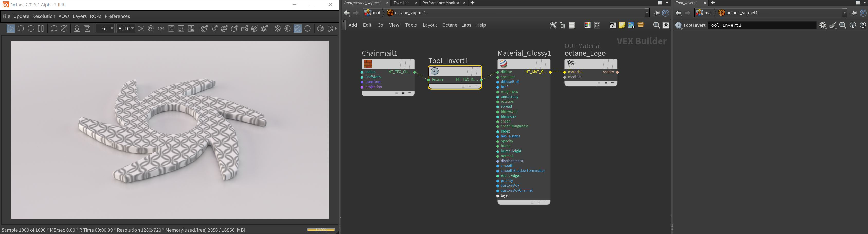Click the wrench and screwdriver tools icon

pos(553,25)
